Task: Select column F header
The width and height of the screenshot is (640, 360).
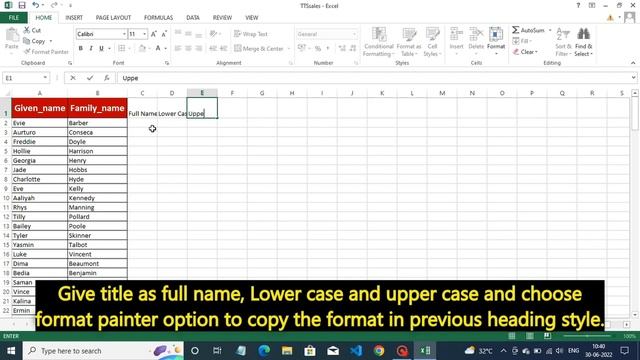Action: point(232,93)
